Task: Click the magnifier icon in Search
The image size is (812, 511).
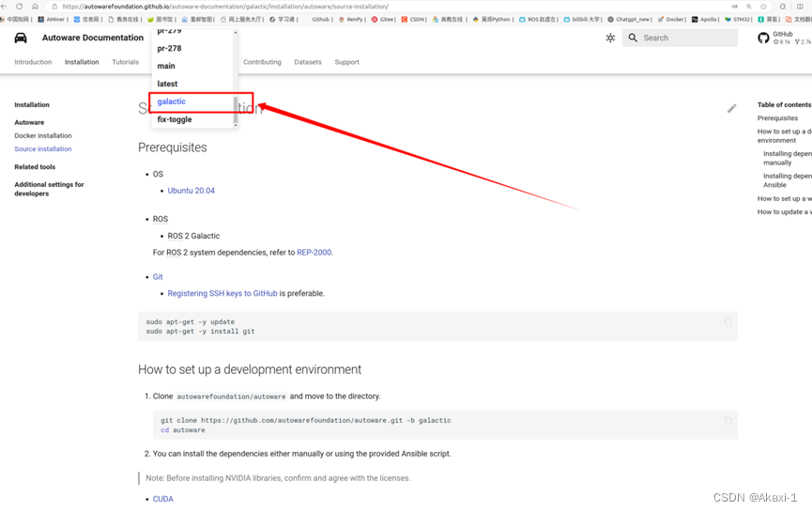Action: (x=633, y=38)
